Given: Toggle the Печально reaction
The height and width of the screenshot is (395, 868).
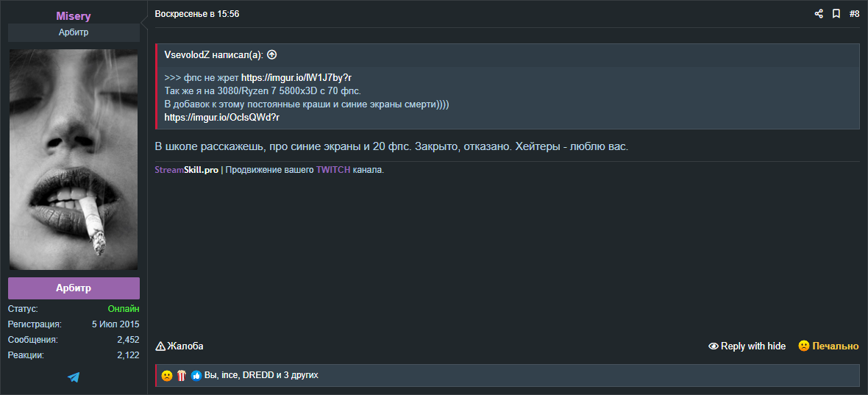Looking at the screenshot, I should click(x=828, y=346).
